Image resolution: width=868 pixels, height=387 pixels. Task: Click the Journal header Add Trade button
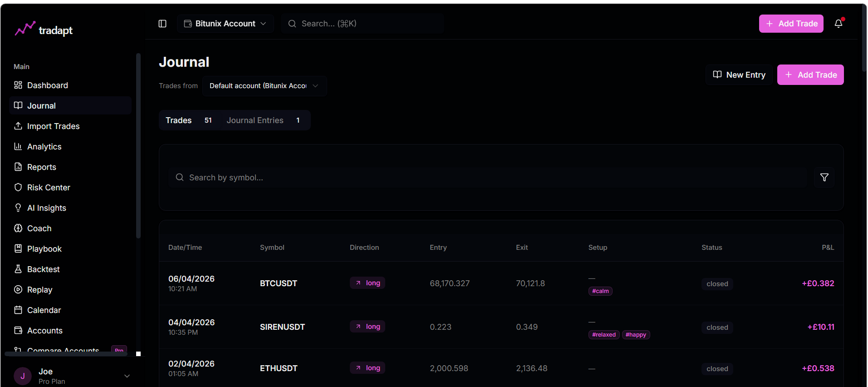810,74
